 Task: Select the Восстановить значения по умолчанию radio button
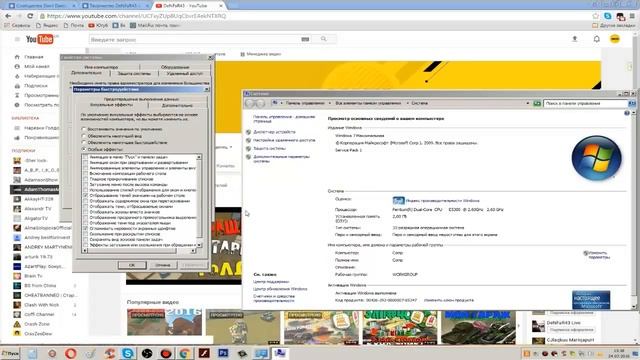(84, 129)
